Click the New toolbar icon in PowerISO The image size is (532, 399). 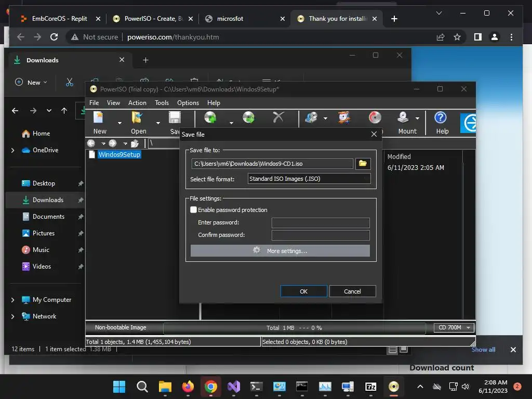pos(98,118)
